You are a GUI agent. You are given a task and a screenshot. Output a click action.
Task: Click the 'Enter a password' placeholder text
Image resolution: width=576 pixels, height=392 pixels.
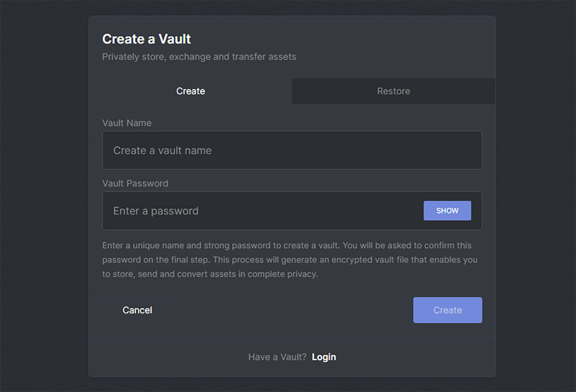156,211
